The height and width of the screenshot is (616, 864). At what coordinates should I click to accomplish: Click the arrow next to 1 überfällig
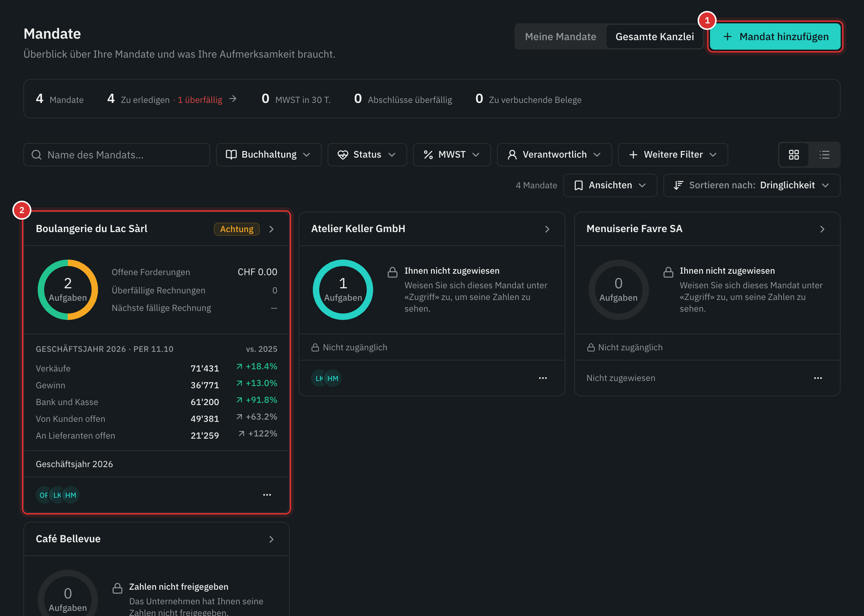coord(233,99)
